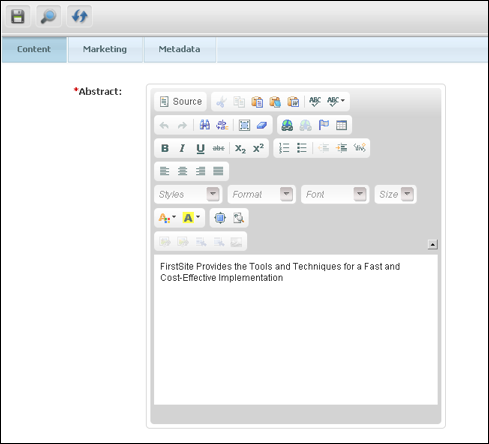This screenshot has width=489, height=444.
Task: Toggle Italic formatting
Action: [182, 148]
